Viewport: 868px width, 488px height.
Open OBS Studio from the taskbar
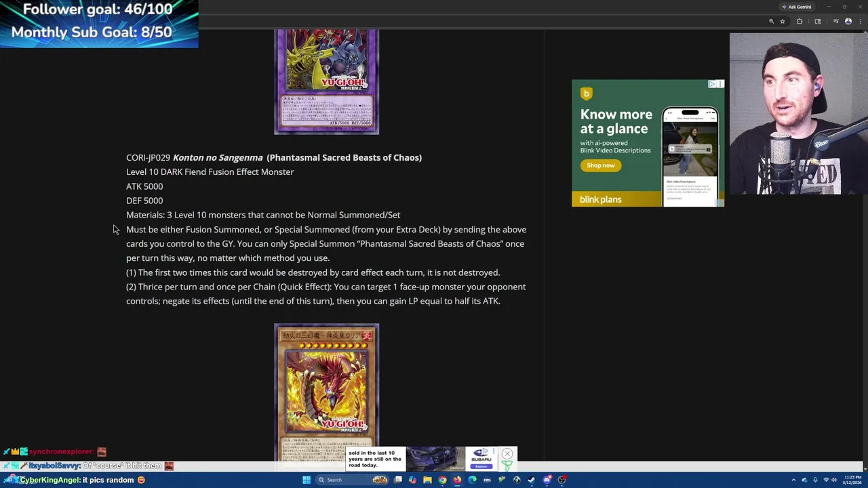click(x=562, y=480)
